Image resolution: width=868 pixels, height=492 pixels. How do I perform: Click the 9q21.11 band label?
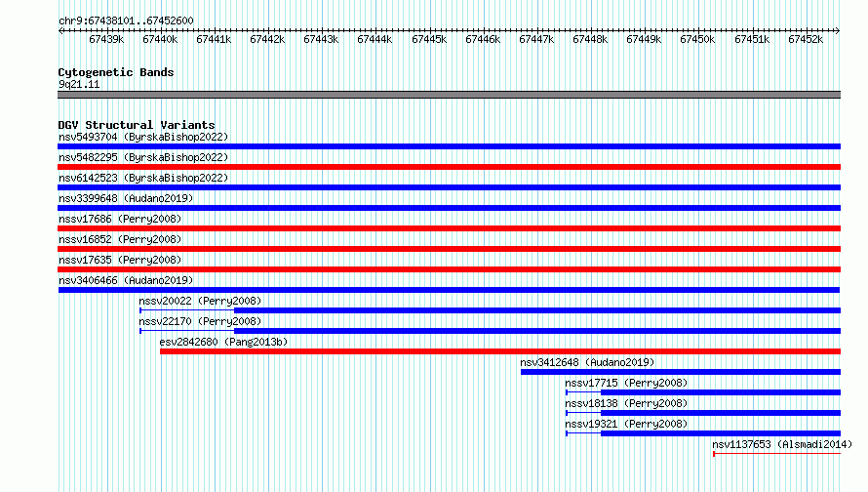click(x=79, y=84)
